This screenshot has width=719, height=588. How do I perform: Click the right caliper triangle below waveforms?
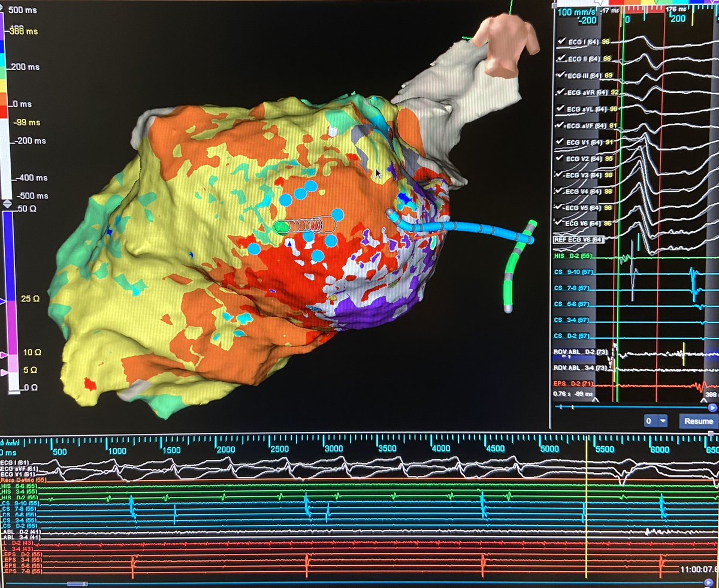[x=704, y=399]
